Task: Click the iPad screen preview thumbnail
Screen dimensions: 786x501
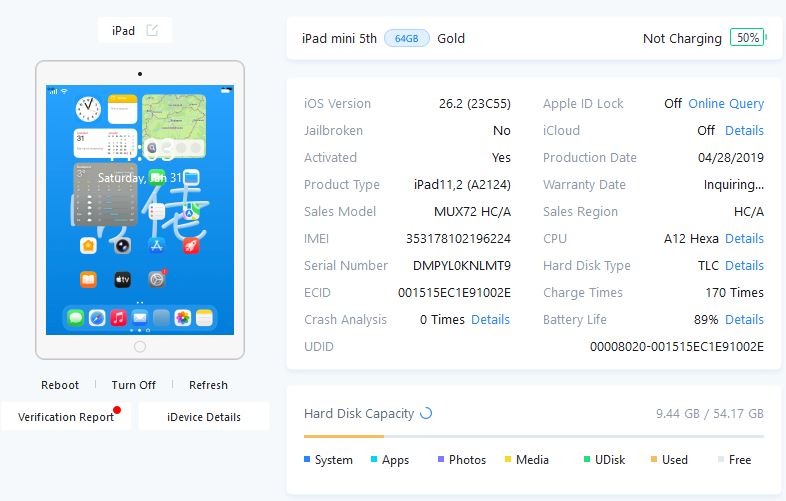Action: [x=140, y=210]
